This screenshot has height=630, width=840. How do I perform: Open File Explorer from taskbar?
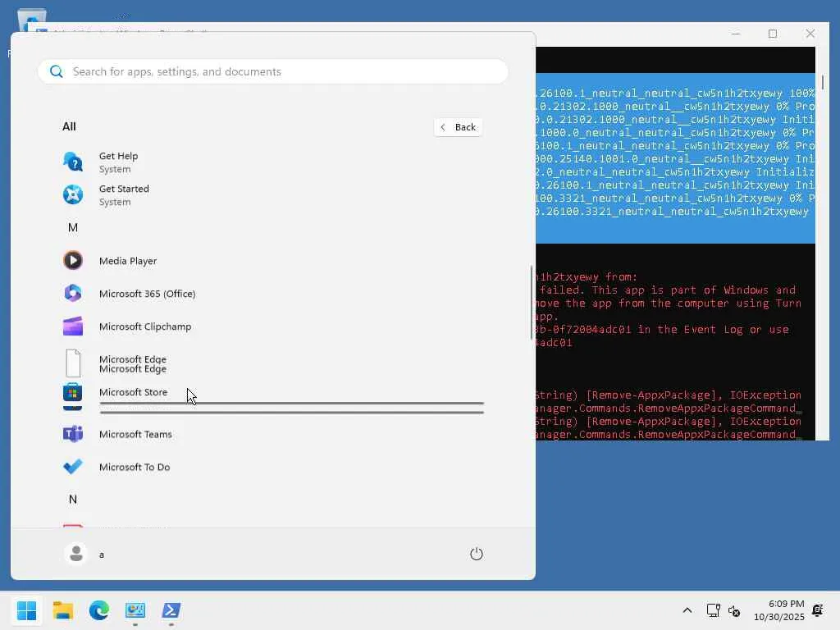click(x=62, y=610)
